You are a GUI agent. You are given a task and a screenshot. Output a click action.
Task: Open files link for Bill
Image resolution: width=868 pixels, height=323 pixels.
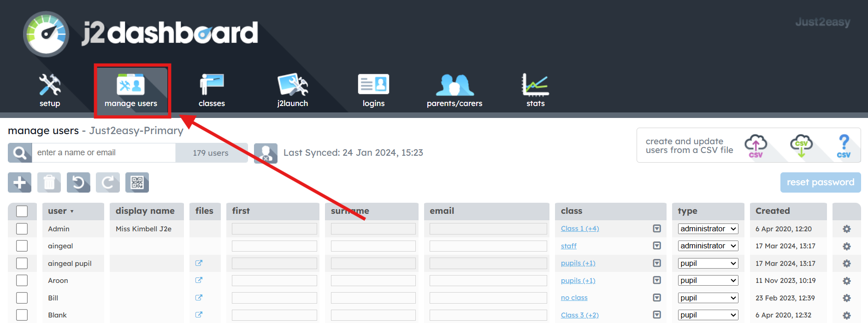point(199,298)
